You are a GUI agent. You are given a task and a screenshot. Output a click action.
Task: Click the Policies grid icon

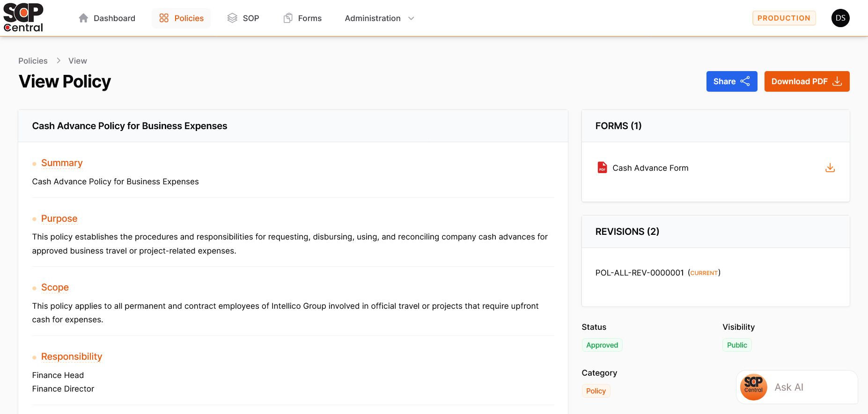click(x=164, y=18)
